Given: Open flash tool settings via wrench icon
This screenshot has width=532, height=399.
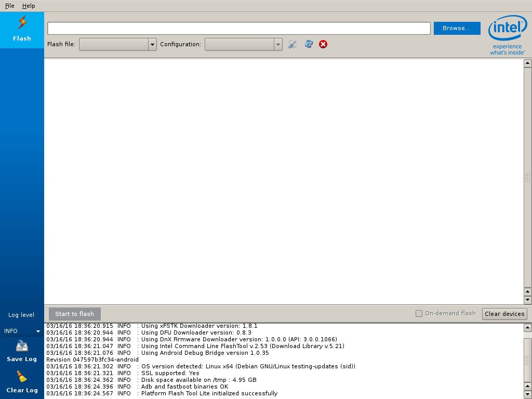Looking at the screenshot, I should 292,44.
